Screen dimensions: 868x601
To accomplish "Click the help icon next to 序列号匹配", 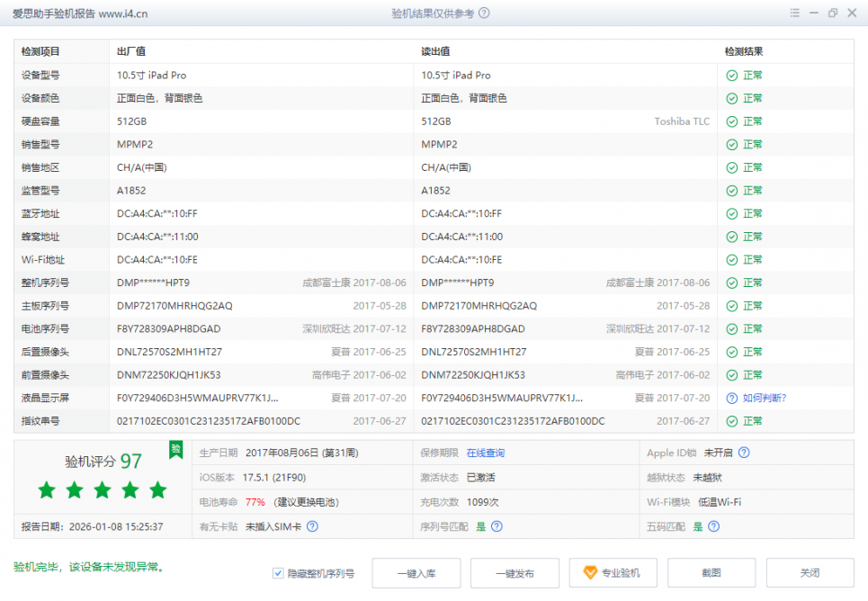I will 497,526.
